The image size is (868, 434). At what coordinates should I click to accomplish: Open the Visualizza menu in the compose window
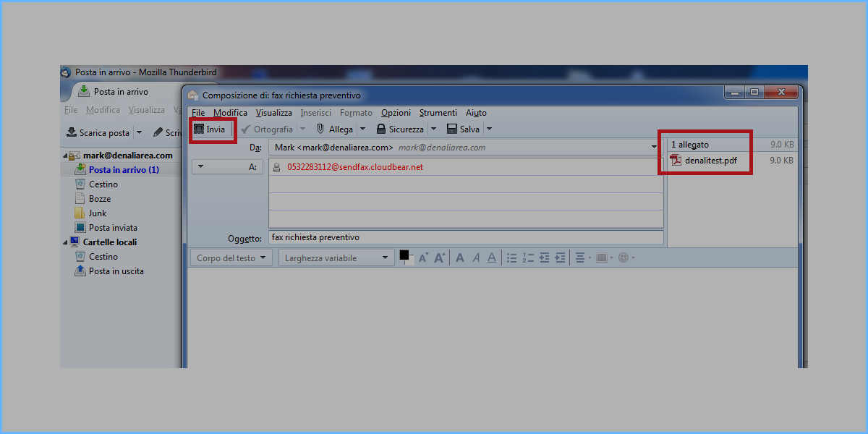(274, 113)
